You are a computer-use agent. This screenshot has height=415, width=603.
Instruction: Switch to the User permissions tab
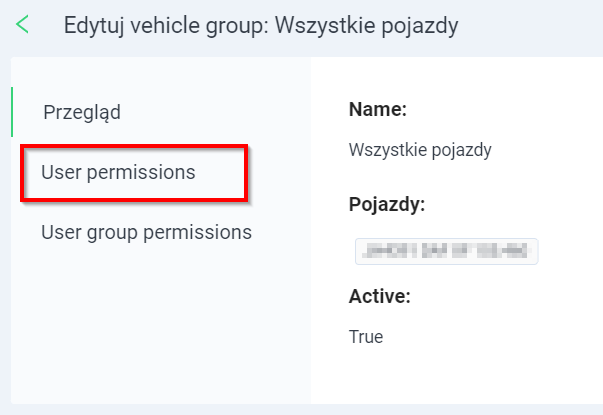(x=118, y=172)
